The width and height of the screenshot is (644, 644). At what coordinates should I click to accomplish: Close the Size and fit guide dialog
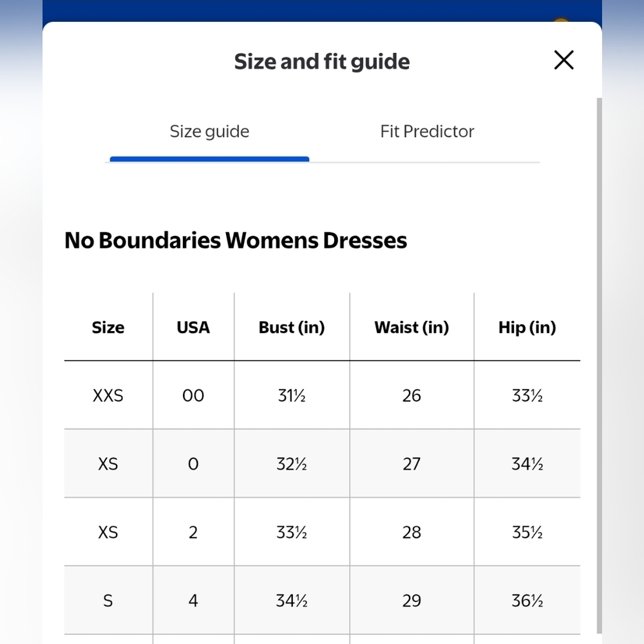[563, 60]
